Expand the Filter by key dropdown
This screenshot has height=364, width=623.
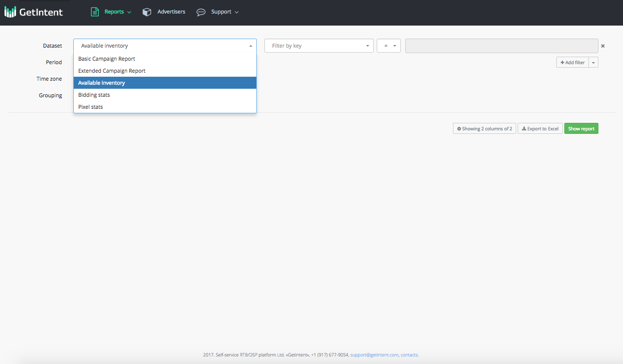(319, 46)
